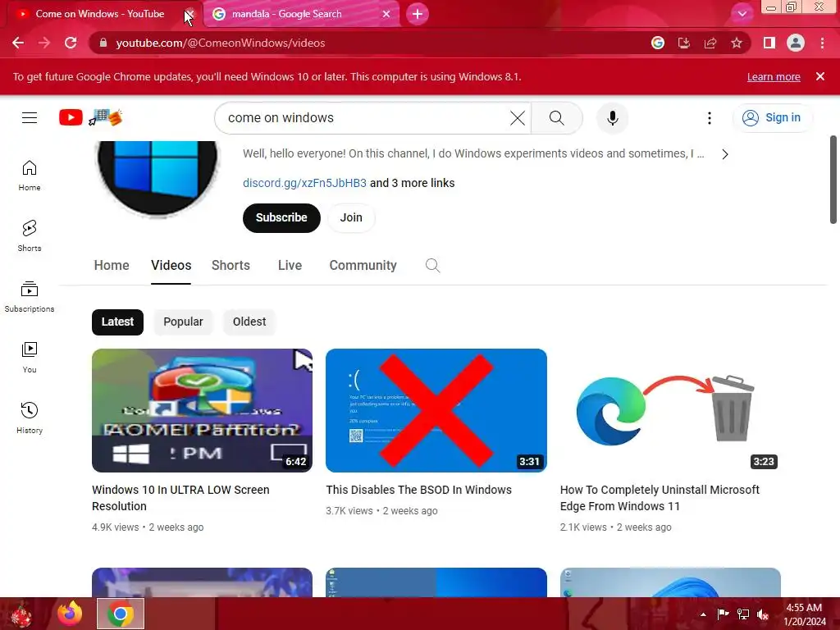Submit search with magnifier button
The height and width of the screenshot is (630, 840).
[x=557, y=118]
